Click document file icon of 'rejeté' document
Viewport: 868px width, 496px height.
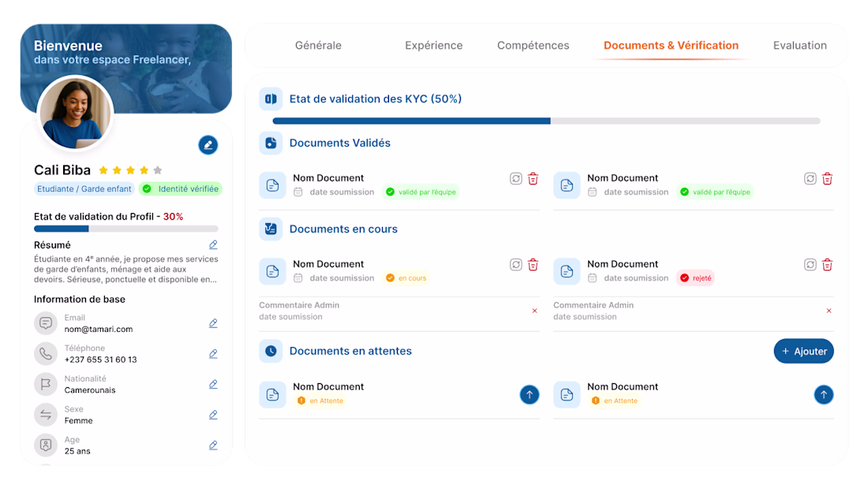(567, 271)
